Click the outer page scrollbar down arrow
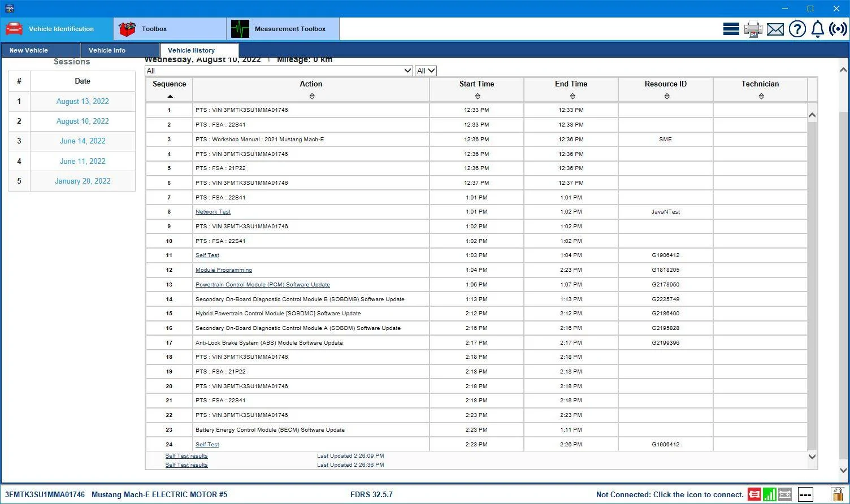Viewport: 850px width, 504px height. pos(844,470)
